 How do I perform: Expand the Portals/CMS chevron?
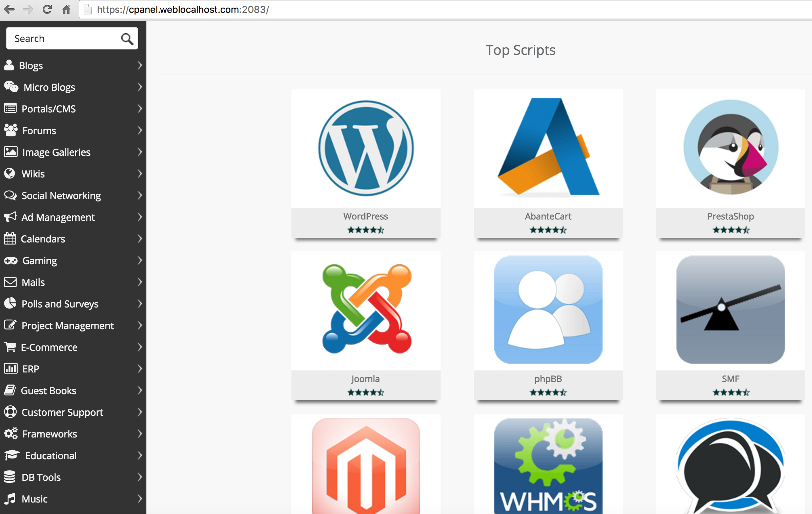point(140,108)
